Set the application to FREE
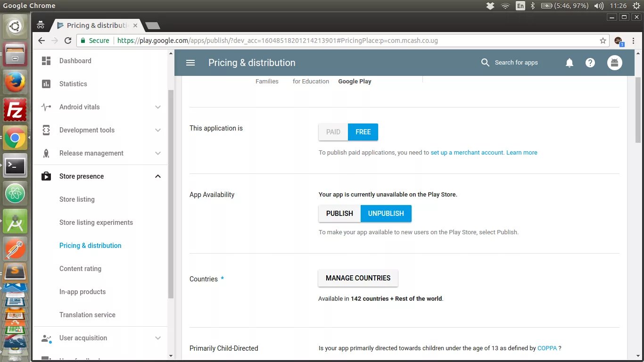The image size is (644, 362). tap(363, 132)
